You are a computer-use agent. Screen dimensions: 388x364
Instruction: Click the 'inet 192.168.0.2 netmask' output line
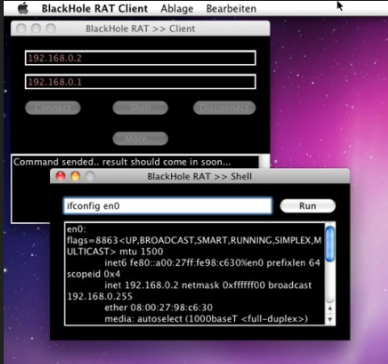click(208, 285)
